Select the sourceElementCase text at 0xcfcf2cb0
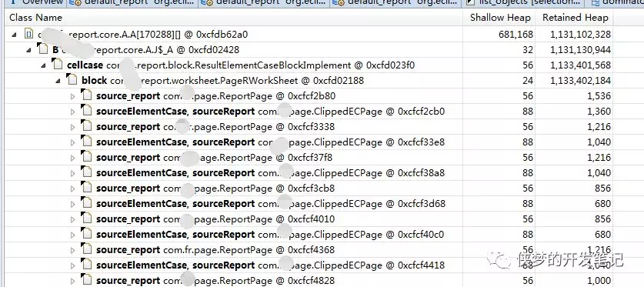This screenshot has width=644, height=287. [142, 112]
